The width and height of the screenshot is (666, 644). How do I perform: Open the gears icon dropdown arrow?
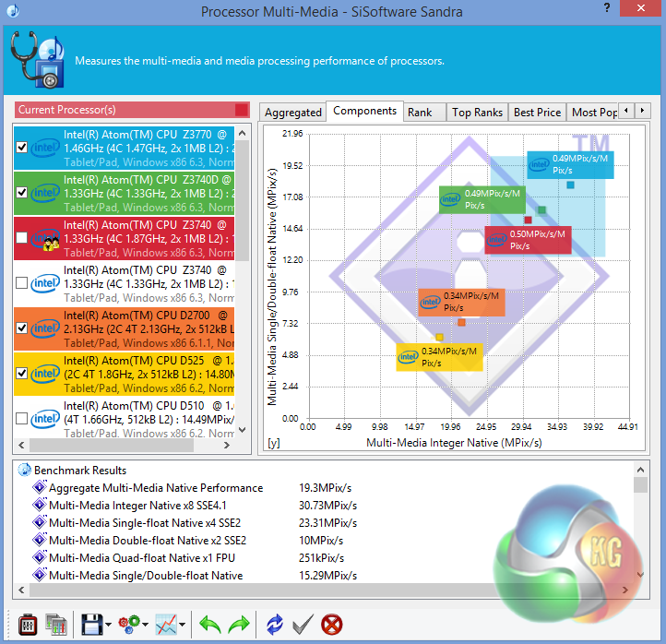pos(145,625)
